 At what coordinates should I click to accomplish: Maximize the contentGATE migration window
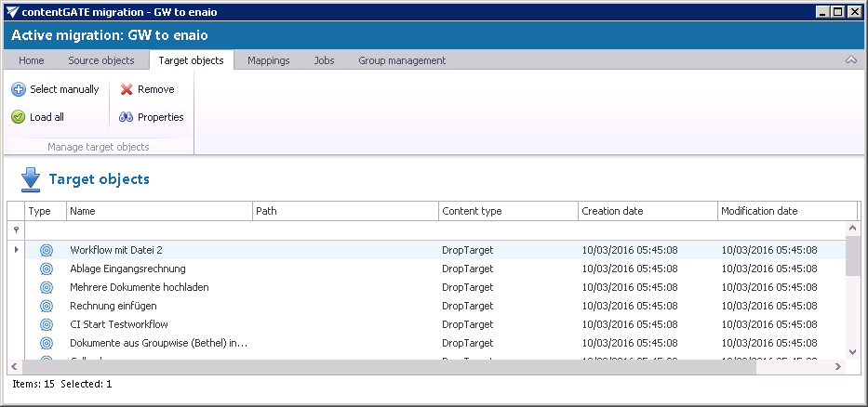pyautogui.click(x=838, y=11)
